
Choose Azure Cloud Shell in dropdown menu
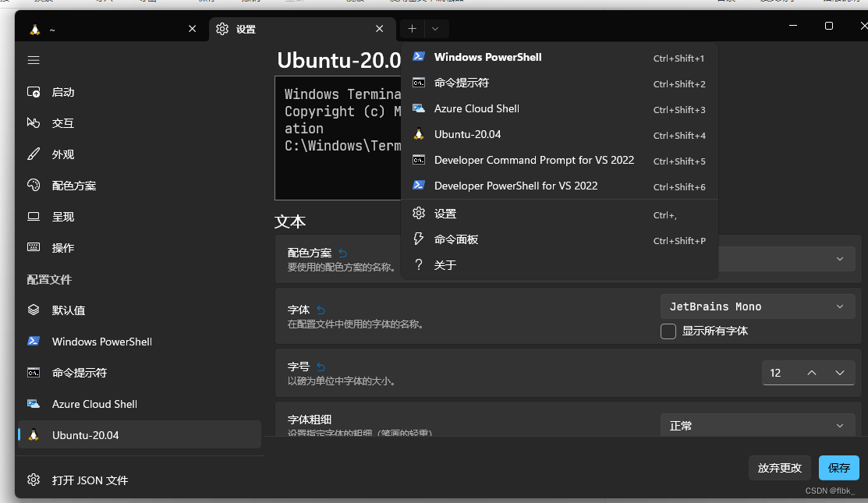(559, 108)
